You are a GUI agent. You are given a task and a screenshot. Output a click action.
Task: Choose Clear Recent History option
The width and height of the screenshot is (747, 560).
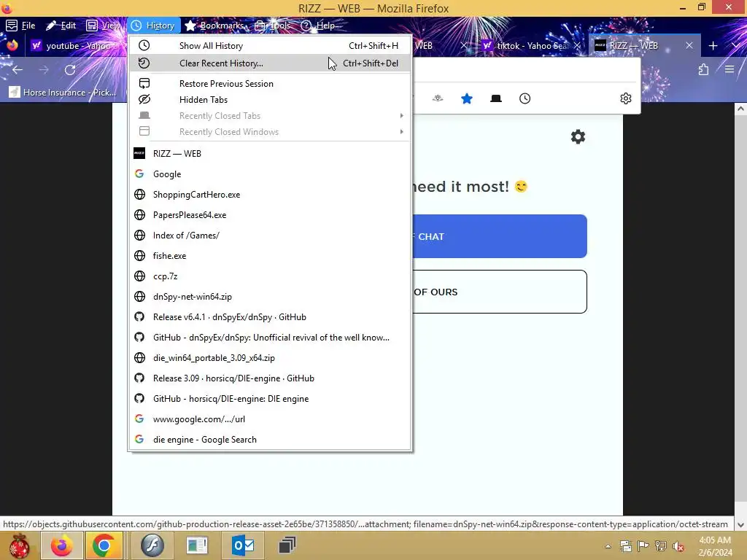270,63
